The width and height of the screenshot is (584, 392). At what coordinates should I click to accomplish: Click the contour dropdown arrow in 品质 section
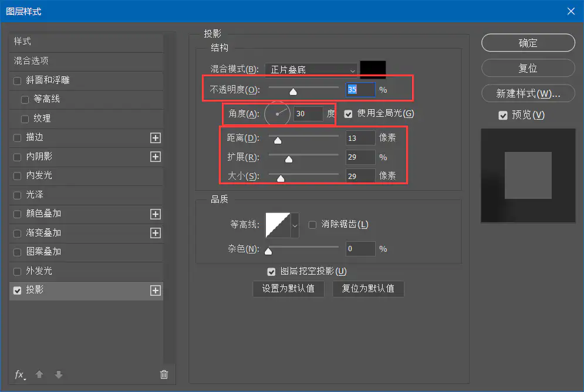tap(294, 225)
